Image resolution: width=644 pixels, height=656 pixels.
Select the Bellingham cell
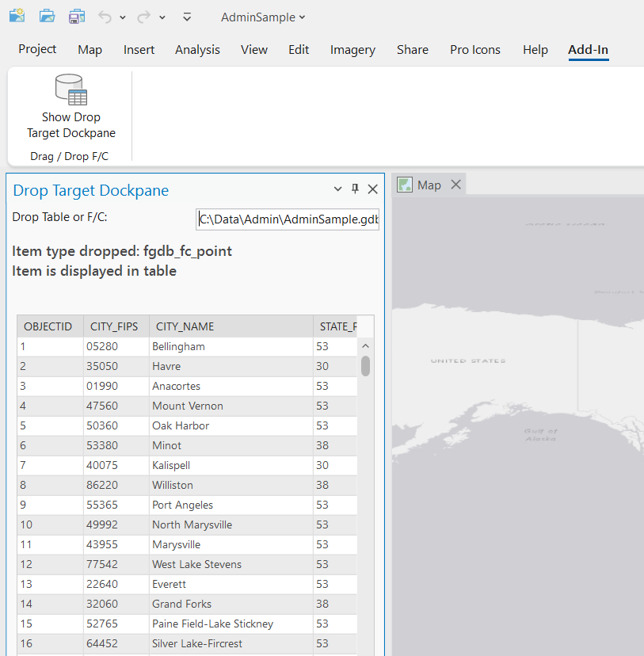(231, 346)
